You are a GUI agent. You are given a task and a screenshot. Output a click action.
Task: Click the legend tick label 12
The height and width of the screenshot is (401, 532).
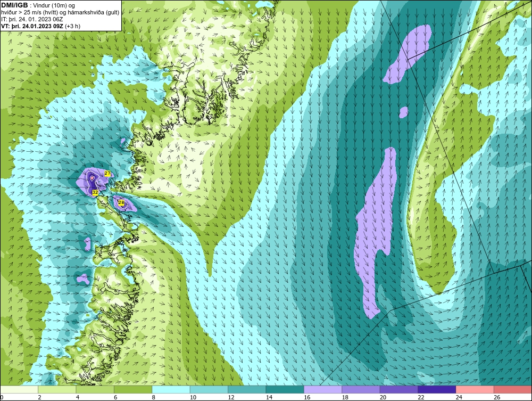point(231,397)
